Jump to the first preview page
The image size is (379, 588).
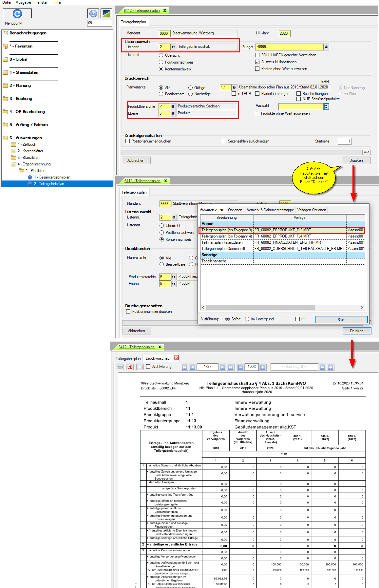tap(184, 367)
